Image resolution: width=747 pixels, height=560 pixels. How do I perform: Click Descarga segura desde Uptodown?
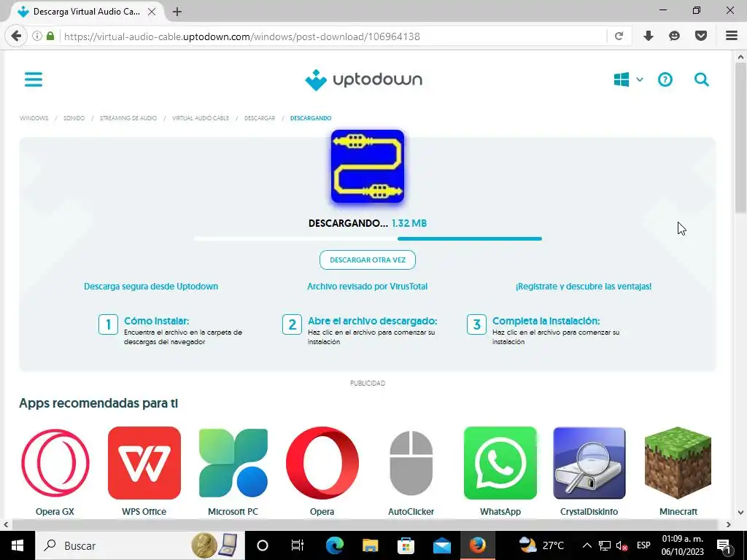(151, 286)
